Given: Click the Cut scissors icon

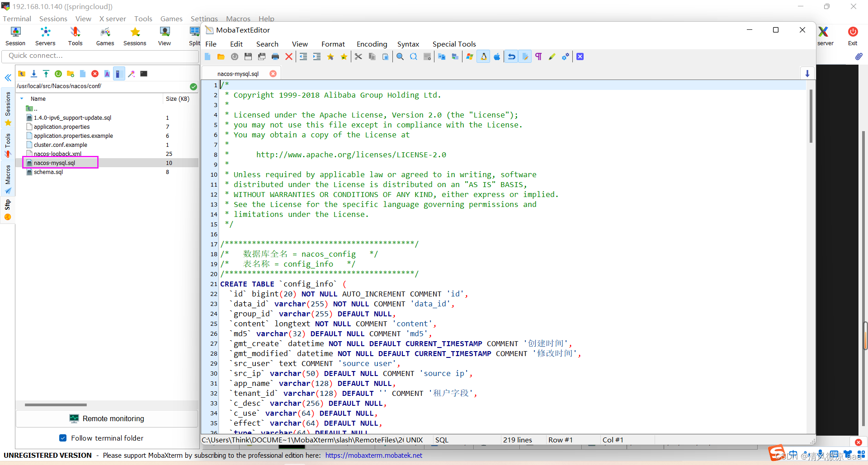Looking at the screenshot, I should (x=359, y=56).
